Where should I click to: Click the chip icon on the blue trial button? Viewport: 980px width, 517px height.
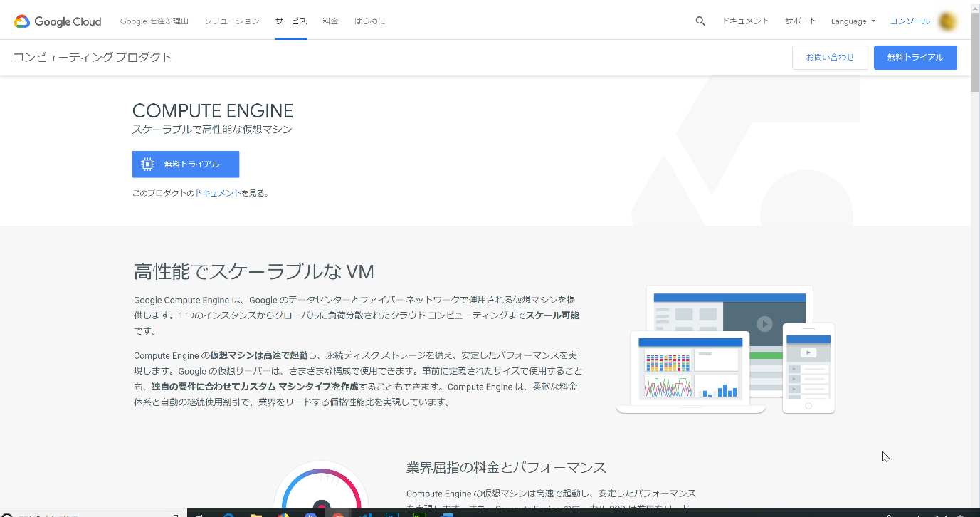(x=147, y=164)
